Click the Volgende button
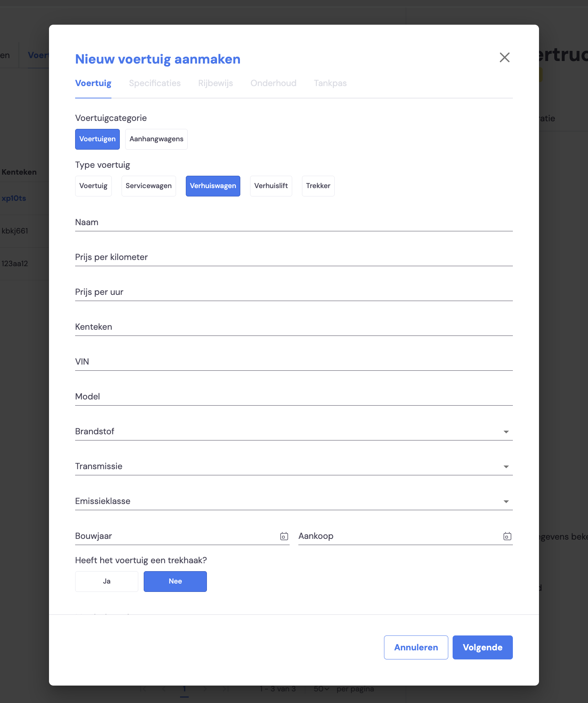This screenshot has height=703, width=588. (x=483, y=647)
